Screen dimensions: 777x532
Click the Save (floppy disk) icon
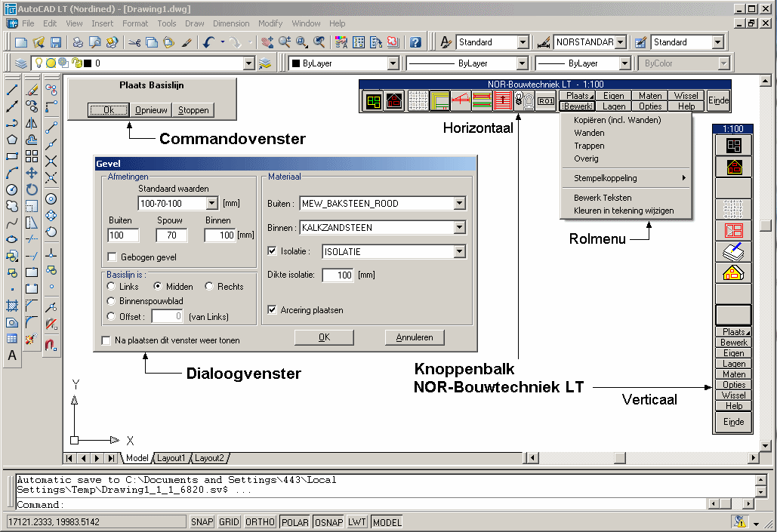click(x=56, y=42)
